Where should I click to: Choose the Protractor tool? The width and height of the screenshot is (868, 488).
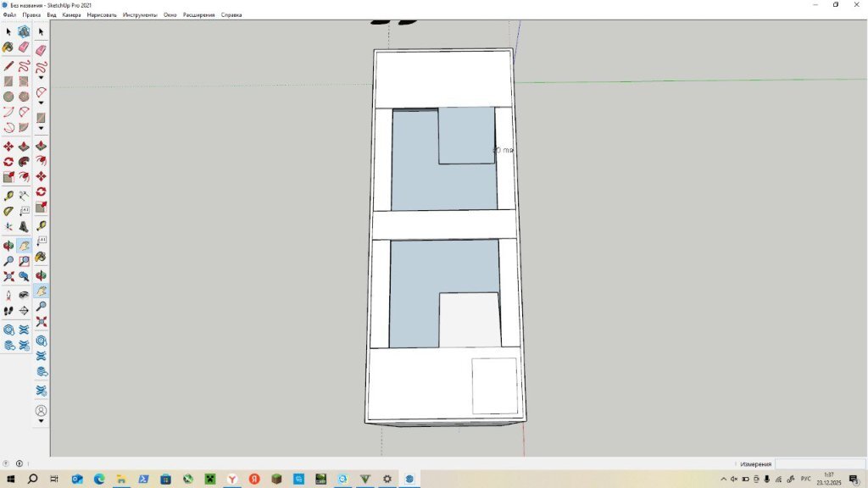coord(8,211)
